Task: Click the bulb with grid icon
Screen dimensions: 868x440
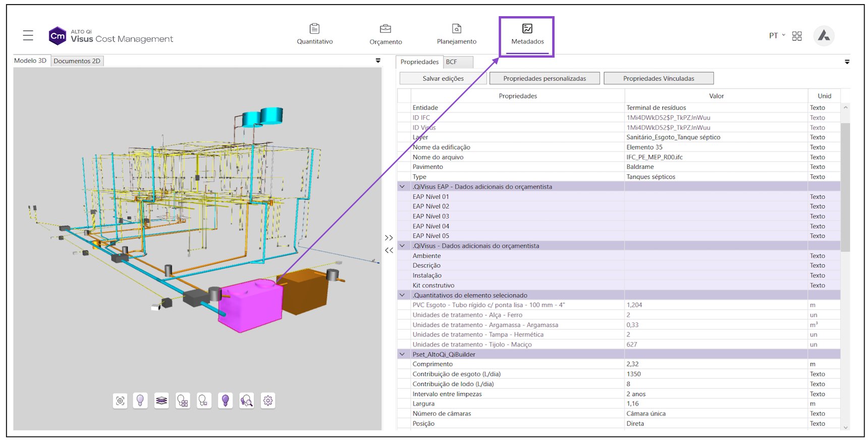Action: coord(183,401)
